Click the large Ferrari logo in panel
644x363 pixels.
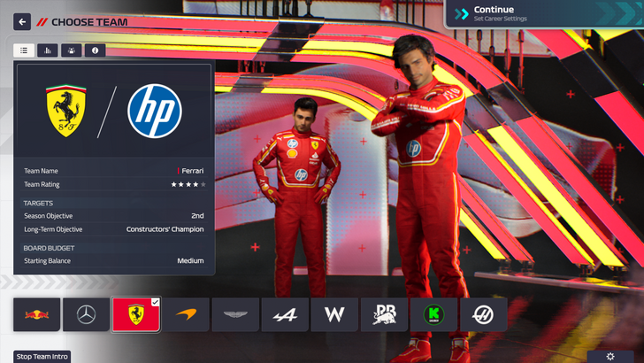click(65, 112)
